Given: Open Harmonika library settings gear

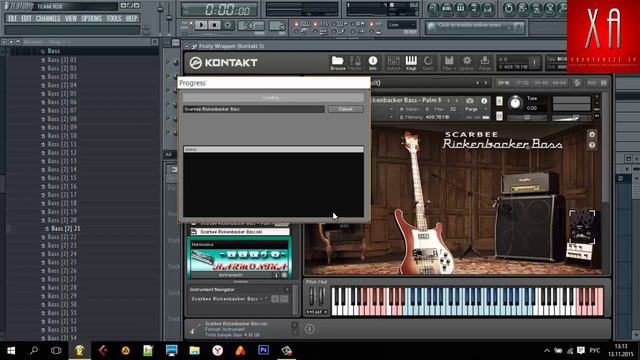Looking at the screenshot, I should [x=284, y=275].
